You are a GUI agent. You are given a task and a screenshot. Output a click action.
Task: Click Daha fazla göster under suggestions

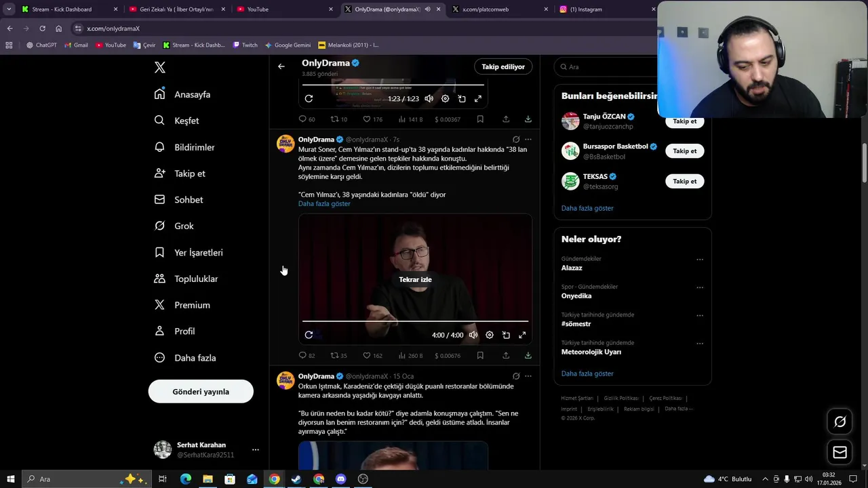(x=587, y=208)
